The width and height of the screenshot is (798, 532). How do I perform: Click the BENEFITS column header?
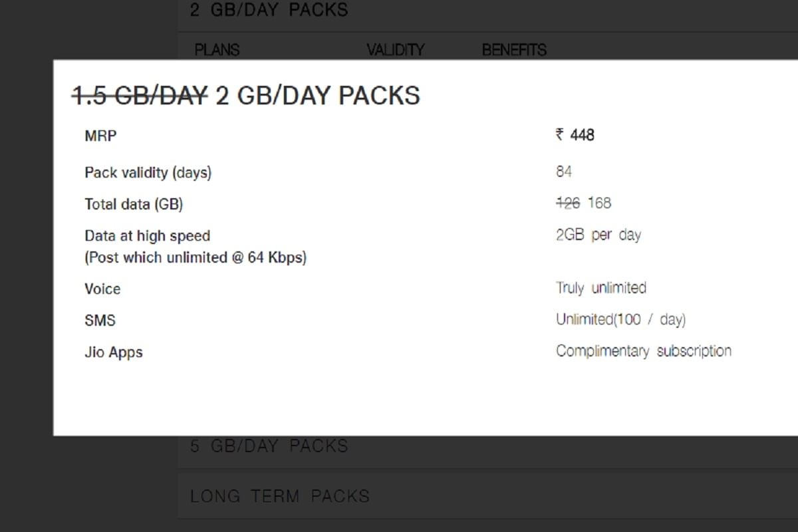[x=514, y=50]
